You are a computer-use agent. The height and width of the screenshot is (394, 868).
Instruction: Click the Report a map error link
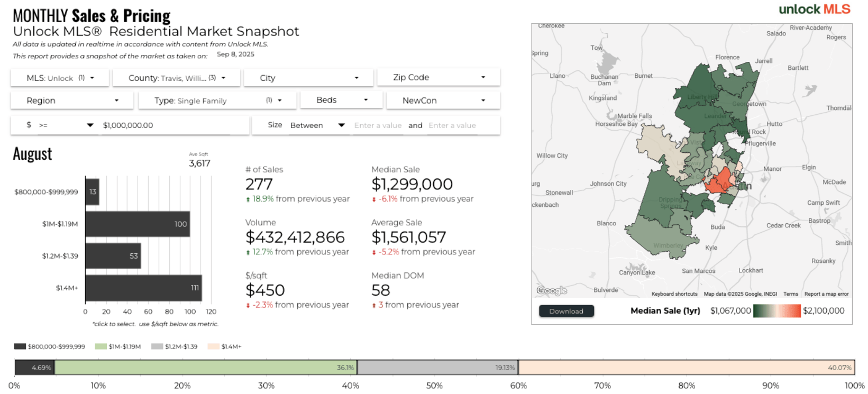coord(826,294)
